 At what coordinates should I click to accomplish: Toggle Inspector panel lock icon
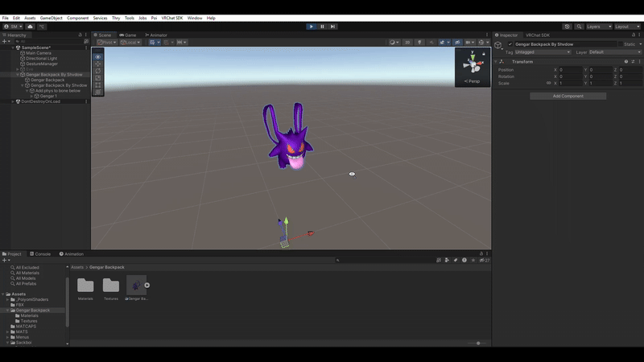pyautogui.click(x=634, y=35)
